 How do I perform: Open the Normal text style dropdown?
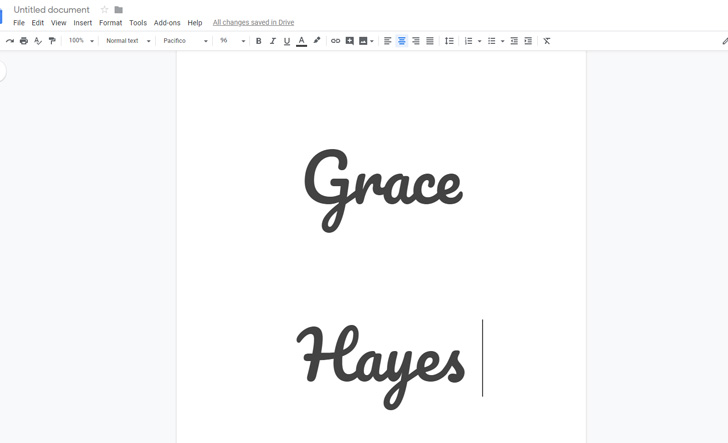point(128,41)
